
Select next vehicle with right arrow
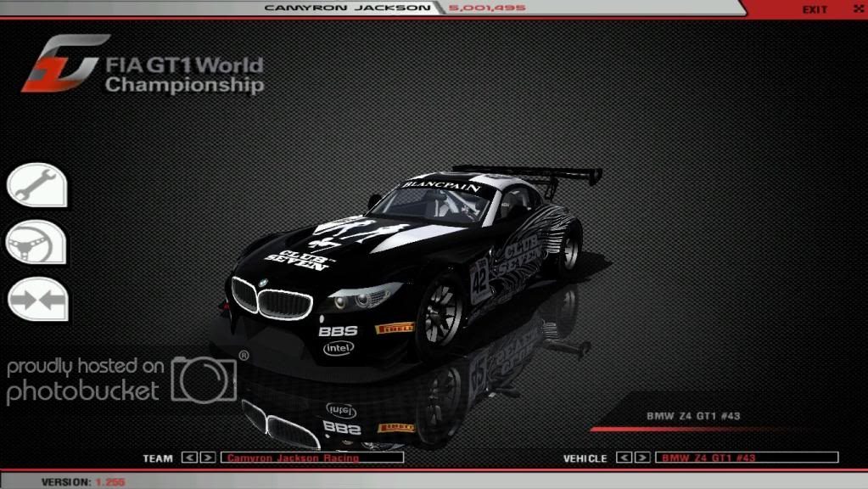pyautogui.click(x=642, y=458)
